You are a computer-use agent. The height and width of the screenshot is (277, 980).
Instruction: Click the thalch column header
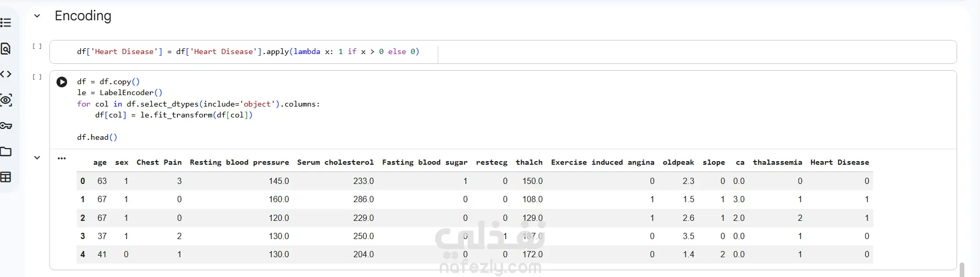[529, 163]
